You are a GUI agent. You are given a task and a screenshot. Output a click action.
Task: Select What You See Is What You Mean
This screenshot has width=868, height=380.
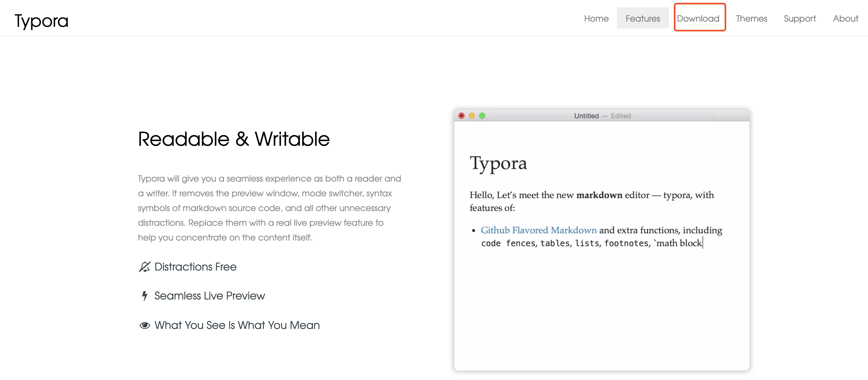(x=237, y=325)
